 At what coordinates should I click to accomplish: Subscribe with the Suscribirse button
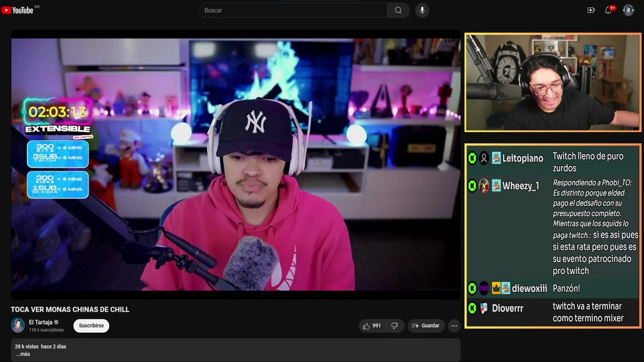[x=91, y=326]
